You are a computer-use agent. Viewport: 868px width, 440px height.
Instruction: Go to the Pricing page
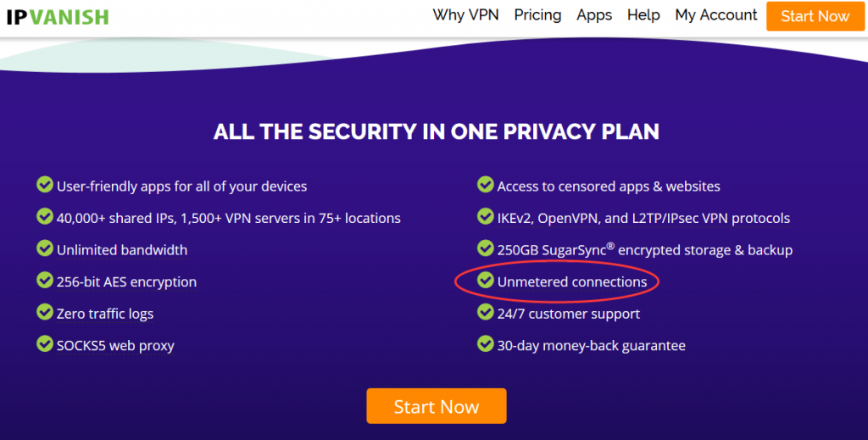(x=537, y=15)
